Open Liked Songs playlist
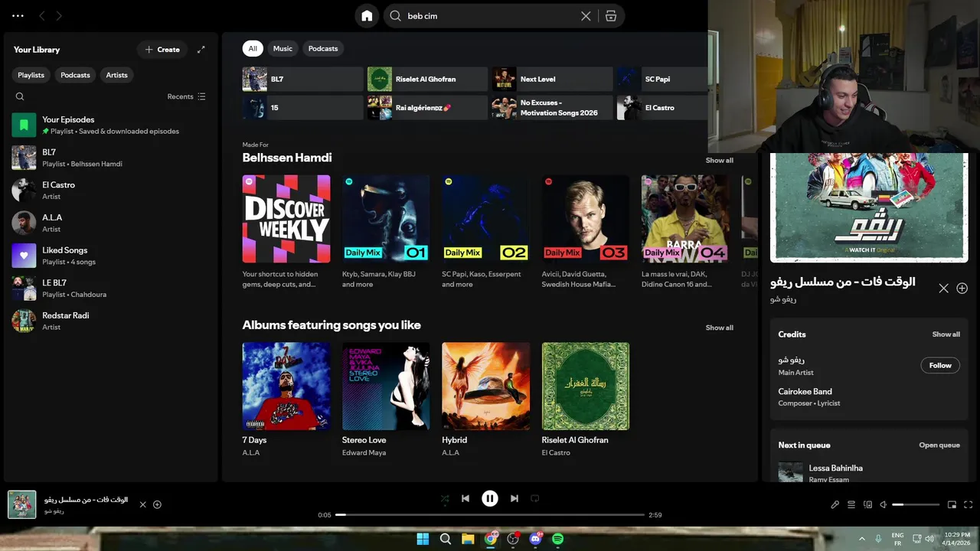Screen dimensions: 980x551 pyautogui.click(x=111, y=256)
